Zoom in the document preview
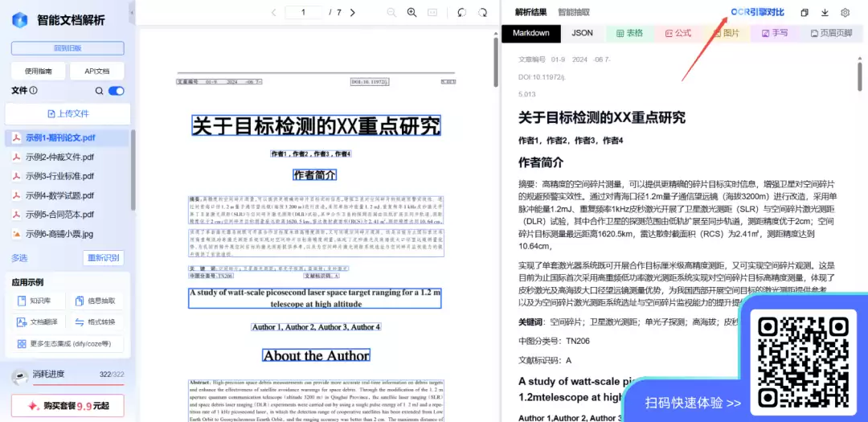Viewport: 868px width, 422px height. [411, 12]
